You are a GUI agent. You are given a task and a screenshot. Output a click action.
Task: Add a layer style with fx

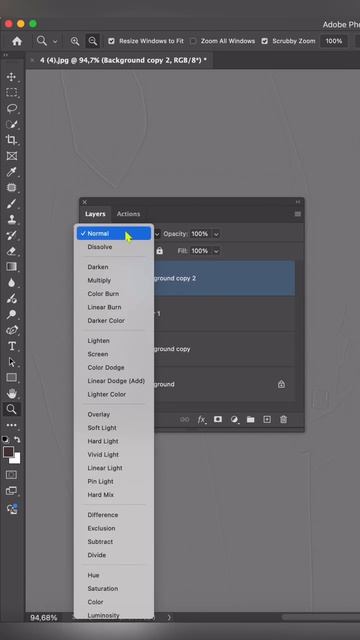[201, 420]
